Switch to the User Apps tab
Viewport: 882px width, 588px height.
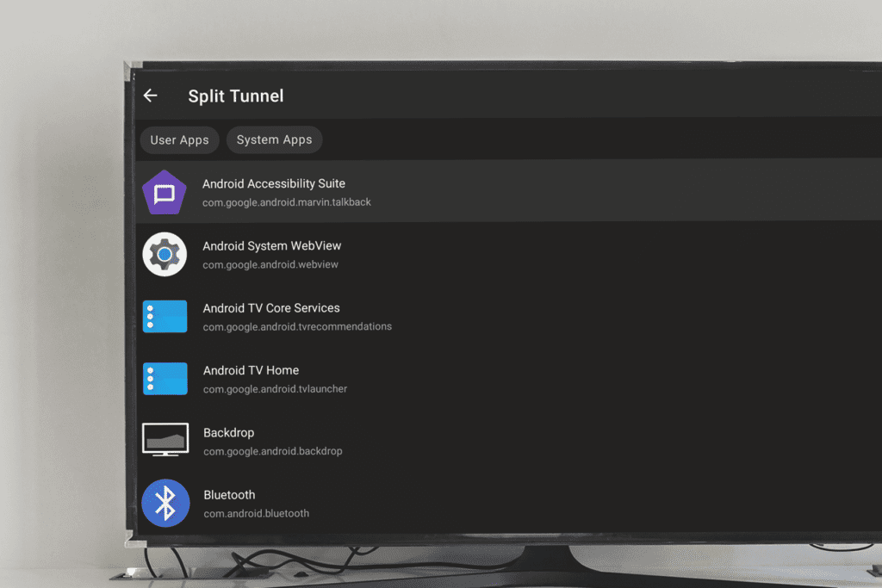(x=179, y=140)
